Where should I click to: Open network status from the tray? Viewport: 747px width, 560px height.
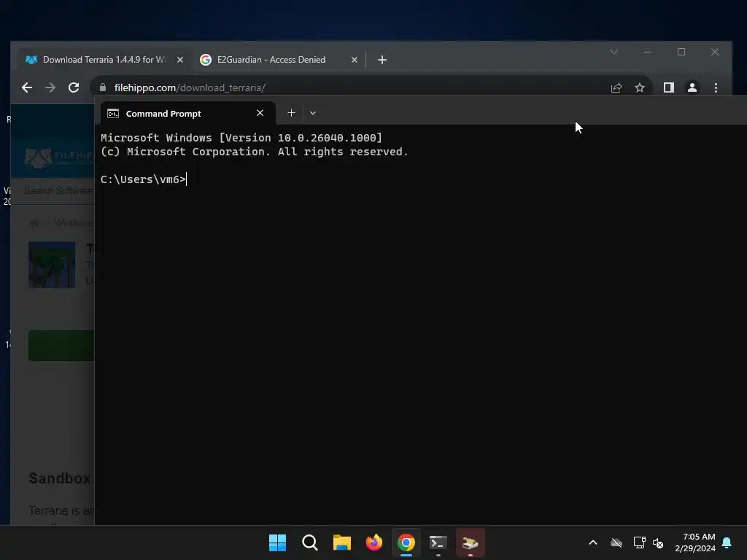pyautogui.click(x=639, y=542)
